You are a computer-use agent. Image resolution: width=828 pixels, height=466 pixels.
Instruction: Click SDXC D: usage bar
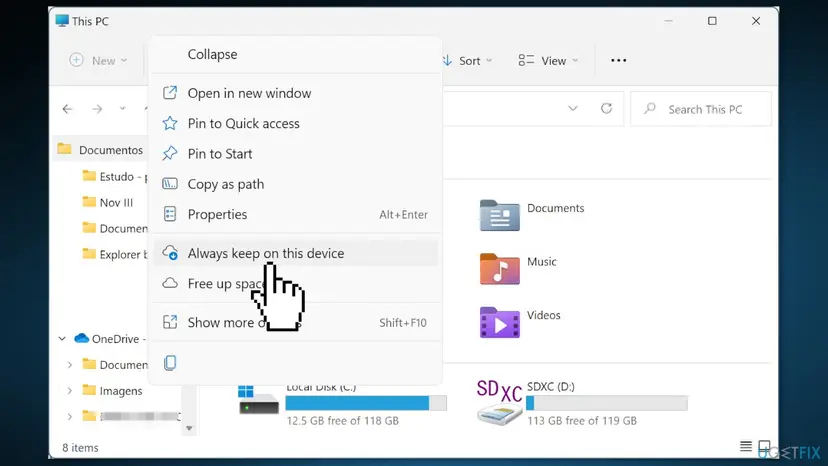[x=607, y=403]
